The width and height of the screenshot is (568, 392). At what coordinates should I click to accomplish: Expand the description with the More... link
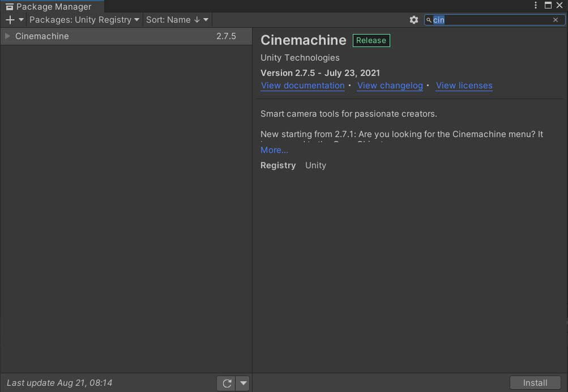tap(274, 150)
